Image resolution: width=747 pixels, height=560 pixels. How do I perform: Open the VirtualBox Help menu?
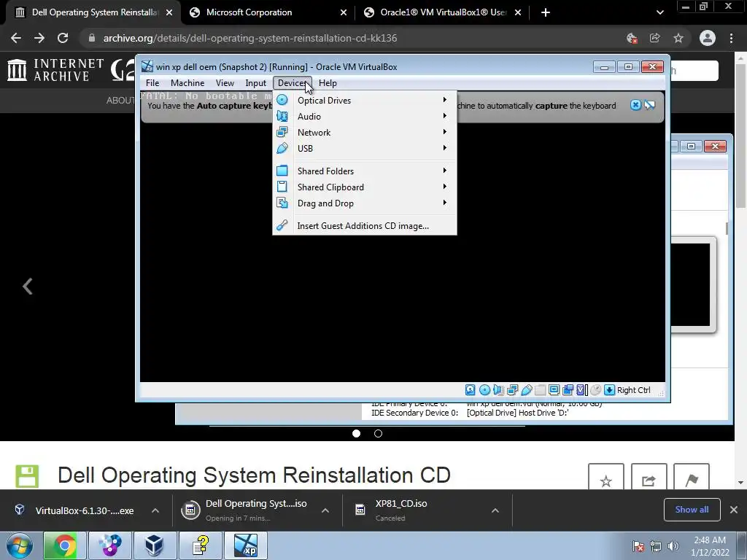328,83
